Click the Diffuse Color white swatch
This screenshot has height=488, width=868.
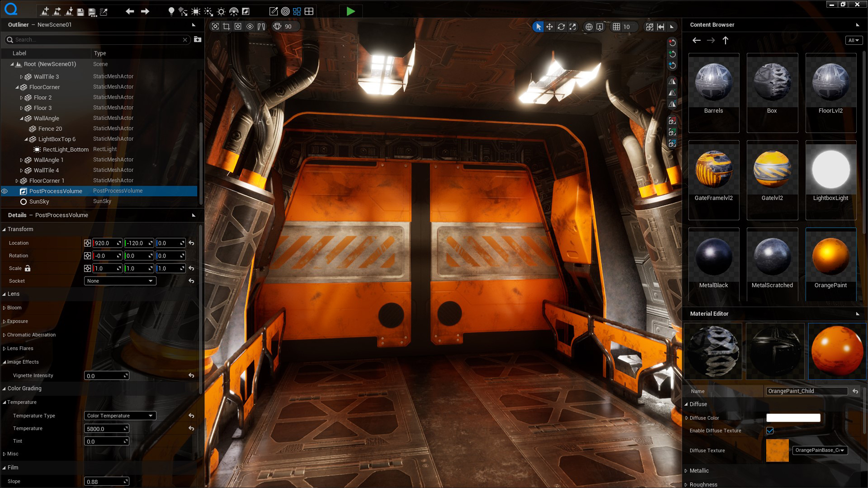coord(793,418)
